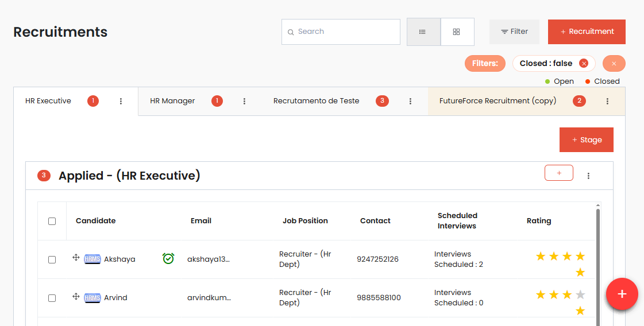Click the red floating plus button
The width and height of the screenshot is (644, 326).
[622, 294]
